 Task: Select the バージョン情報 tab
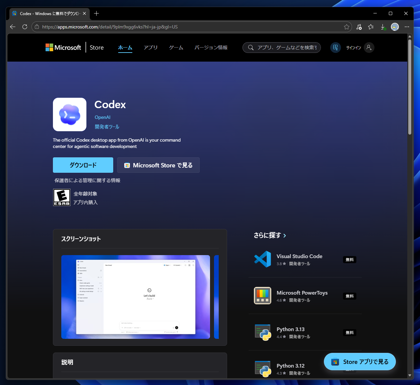click(211, 48)
